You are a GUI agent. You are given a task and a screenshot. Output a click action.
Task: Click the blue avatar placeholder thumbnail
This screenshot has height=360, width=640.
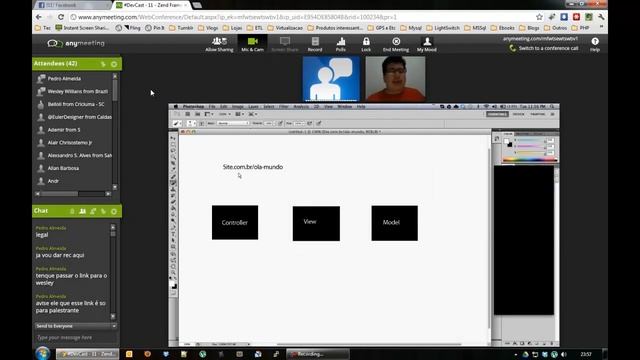click(331, 78)
